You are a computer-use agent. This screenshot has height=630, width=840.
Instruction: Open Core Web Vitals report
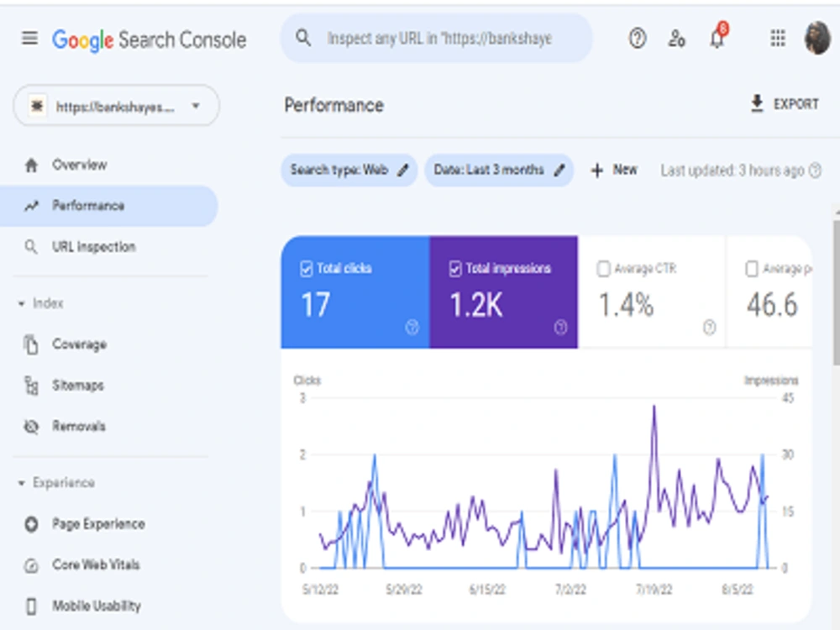click(96, 564)
